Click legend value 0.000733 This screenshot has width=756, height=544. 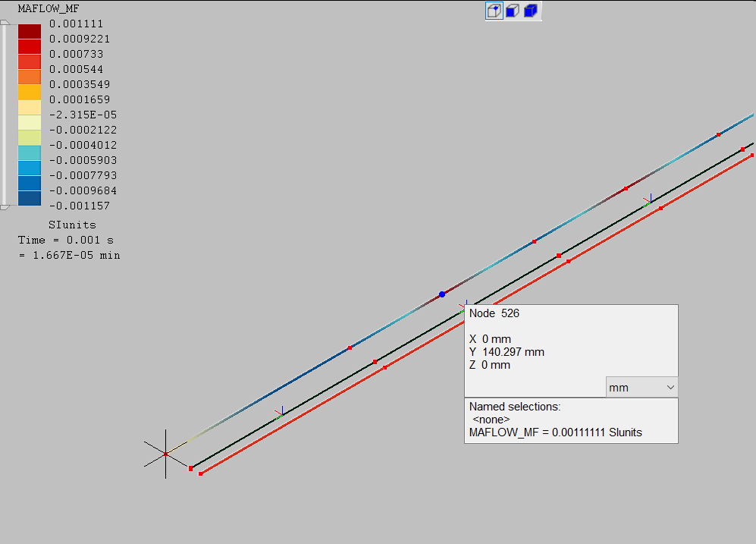[76, 54]
